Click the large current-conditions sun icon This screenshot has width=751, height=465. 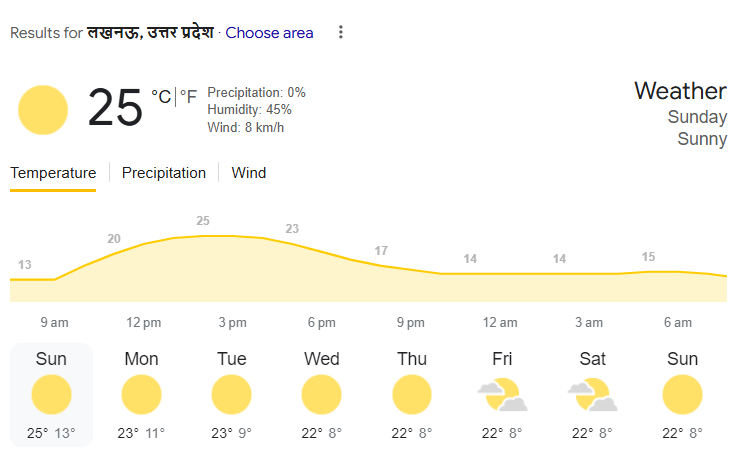(43, 110)
